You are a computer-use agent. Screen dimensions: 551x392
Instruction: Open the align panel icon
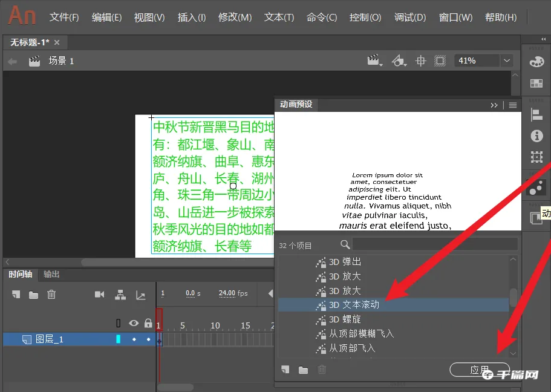(536, 114)
